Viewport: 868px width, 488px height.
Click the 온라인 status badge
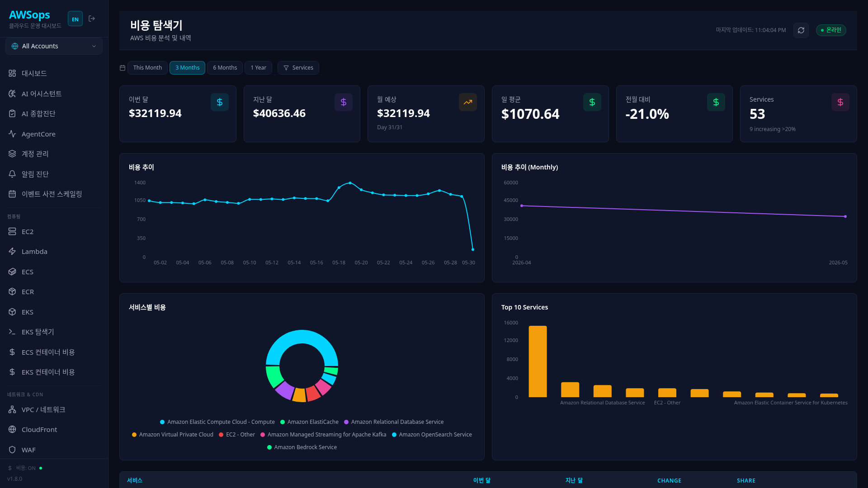pyautogui.click(x=831, y=30)
